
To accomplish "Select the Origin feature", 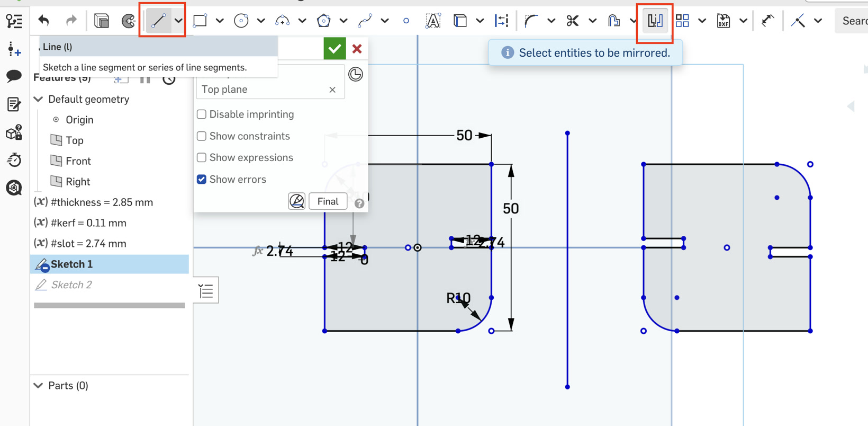I will coord(79,120).
